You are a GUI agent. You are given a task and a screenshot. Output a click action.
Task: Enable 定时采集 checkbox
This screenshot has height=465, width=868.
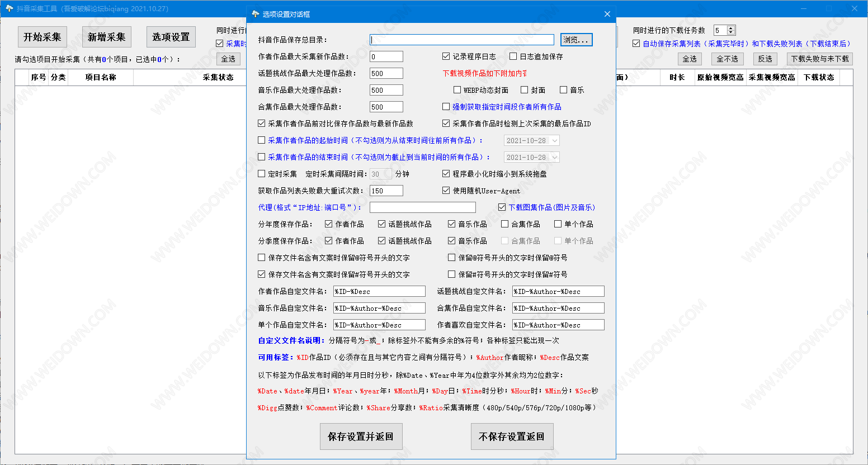click(262, 174)
